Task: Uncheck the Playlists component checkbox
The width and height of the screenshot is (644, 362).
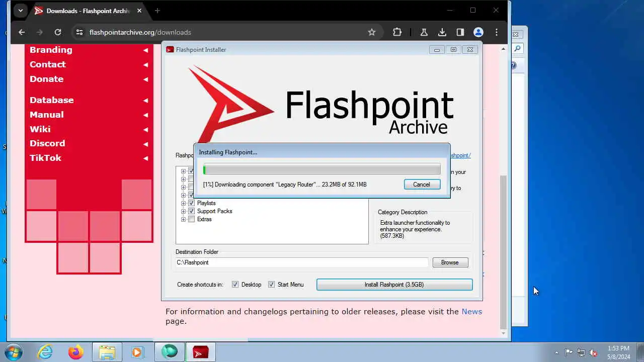Action: (x=191, y=203)
